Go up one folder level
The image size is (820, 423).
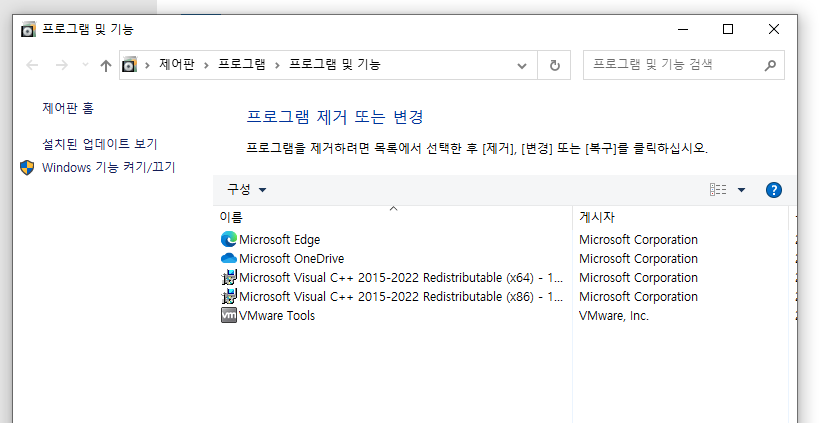coord(106,65)
